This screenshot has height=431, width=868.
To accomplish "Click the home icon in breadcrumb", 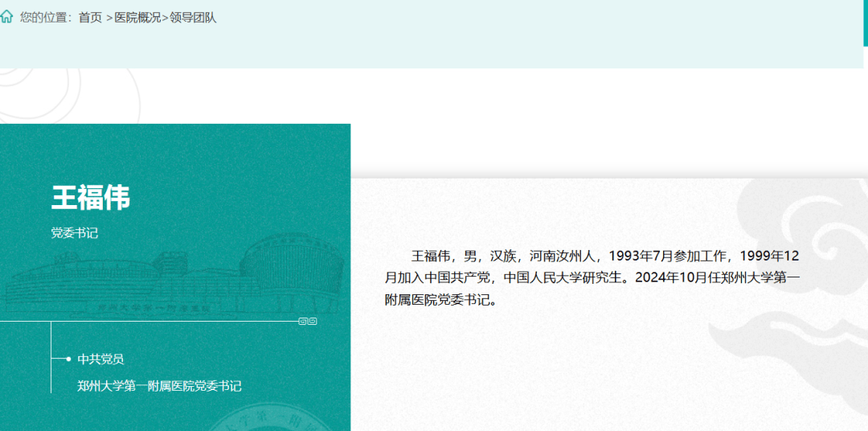I will point(6,17).
